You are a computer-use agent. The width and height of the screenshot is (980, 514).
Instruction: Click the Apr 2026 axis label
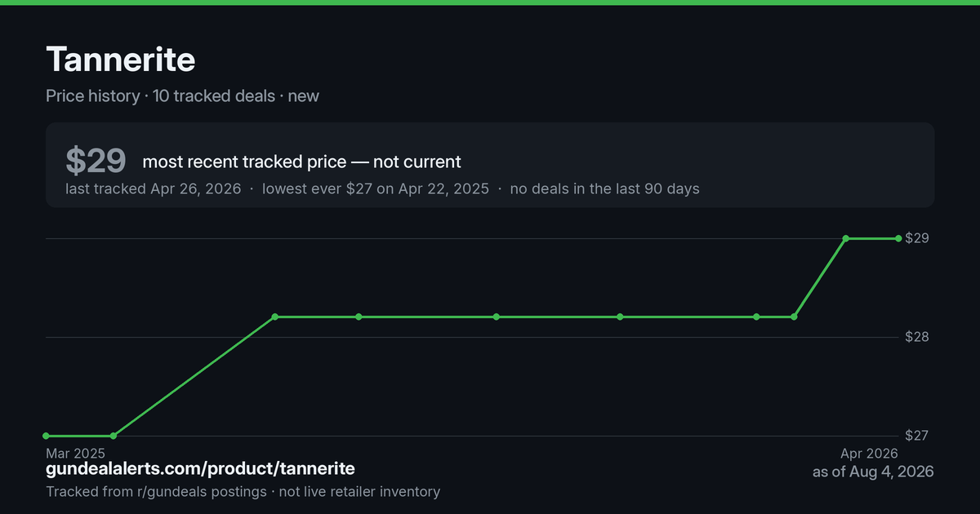(x=870, y=453)
